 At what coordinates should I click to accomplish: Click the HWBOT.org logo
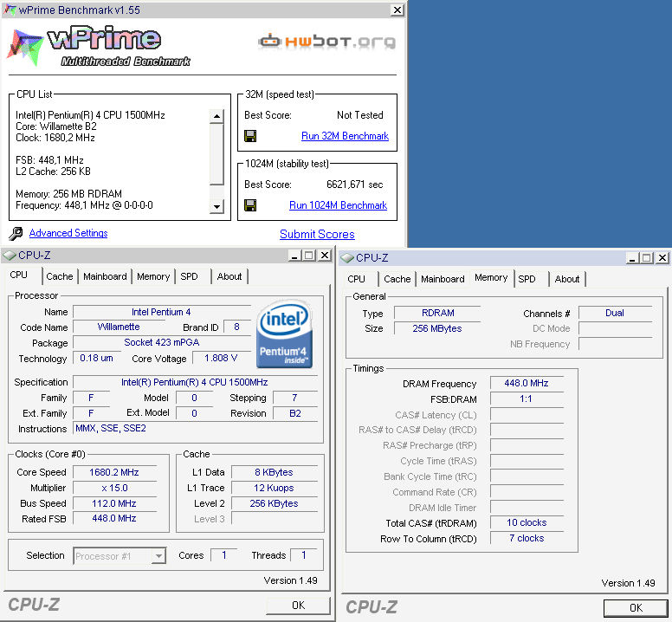tap(327, 42)
